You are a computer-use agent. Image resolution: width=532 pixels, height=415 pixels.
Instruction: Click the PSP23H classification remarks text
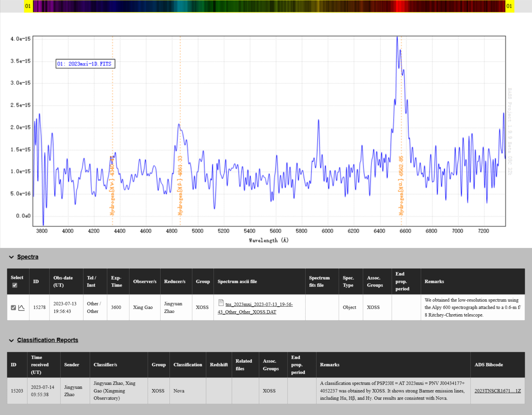point(393,391)
